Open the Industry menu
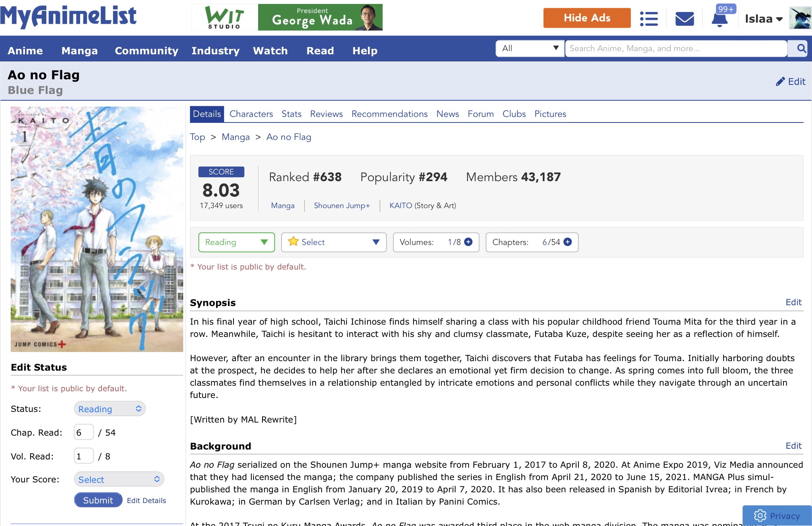Screen dimensions: 812x526 click(x=216, y=51)
